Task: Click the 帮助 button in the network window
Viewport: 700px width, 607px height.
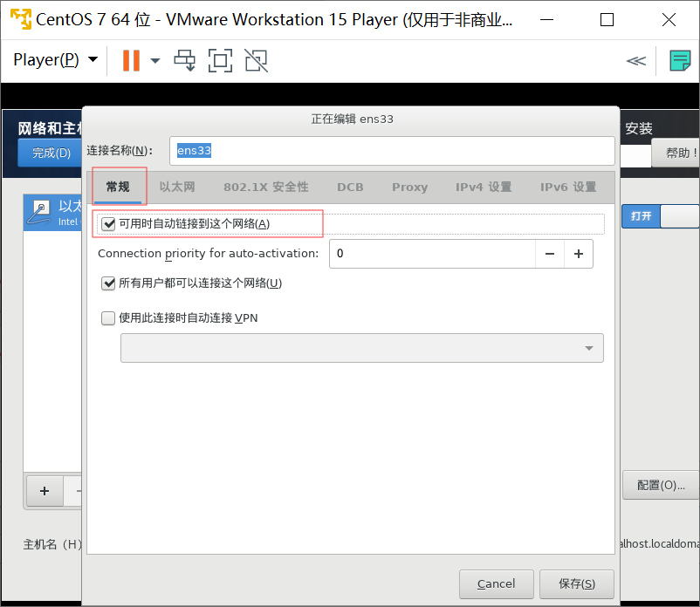Action: 676,153
